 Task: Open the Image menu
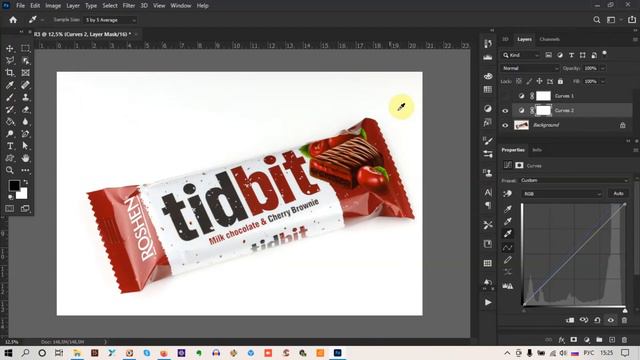coord(53,6)
